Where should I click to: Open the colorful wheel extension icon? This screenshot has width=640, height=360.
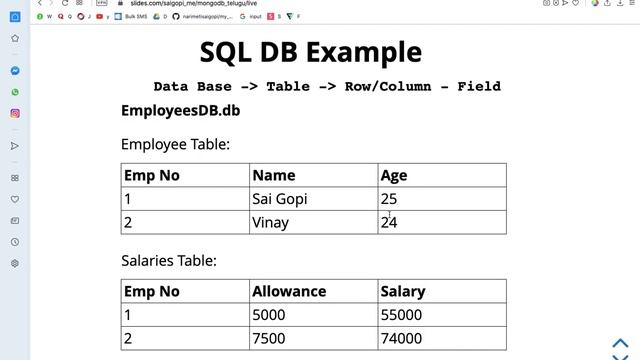(595, 3)
